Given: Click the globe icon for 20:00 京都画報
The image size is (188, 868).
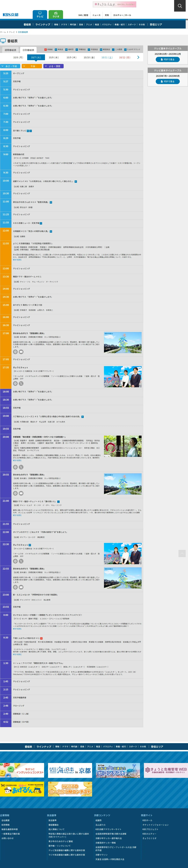Looking at the screenshot, I should 15,467.
